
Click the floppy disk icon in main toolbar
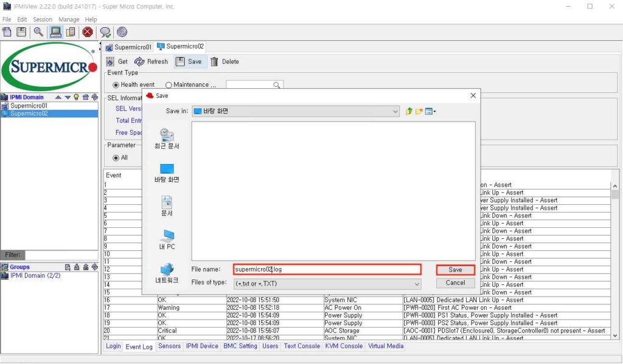21,32
